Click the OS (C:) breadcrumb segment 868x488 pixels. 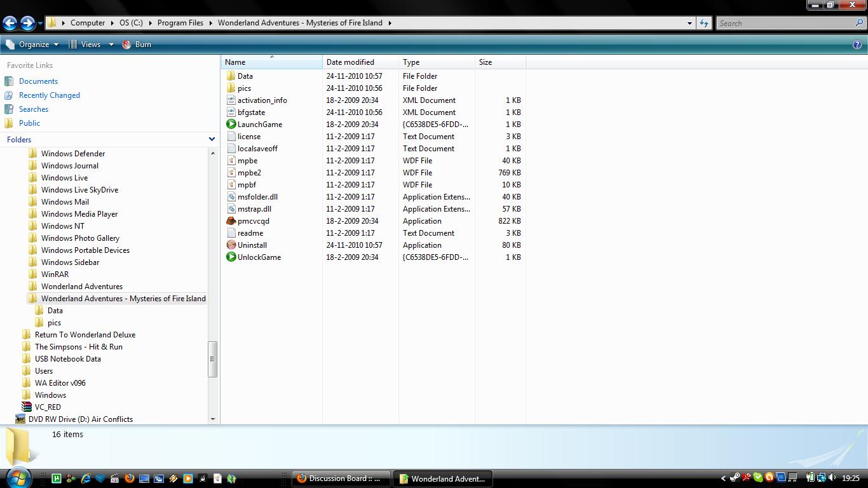pyautogui.click(x=131, y=23)
